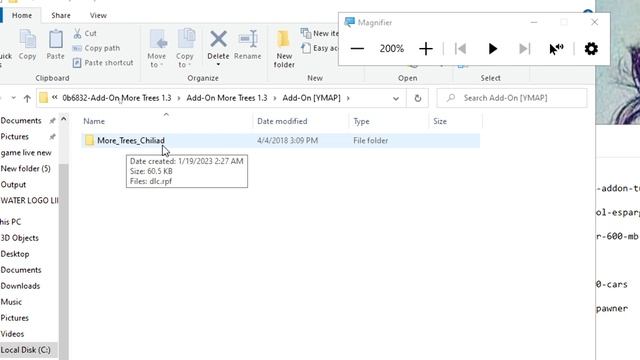Open Music in navigation pane
Image resolution: width=640 pixels, height=360 pixels.
pyautogui.click(x=11, y=302)
